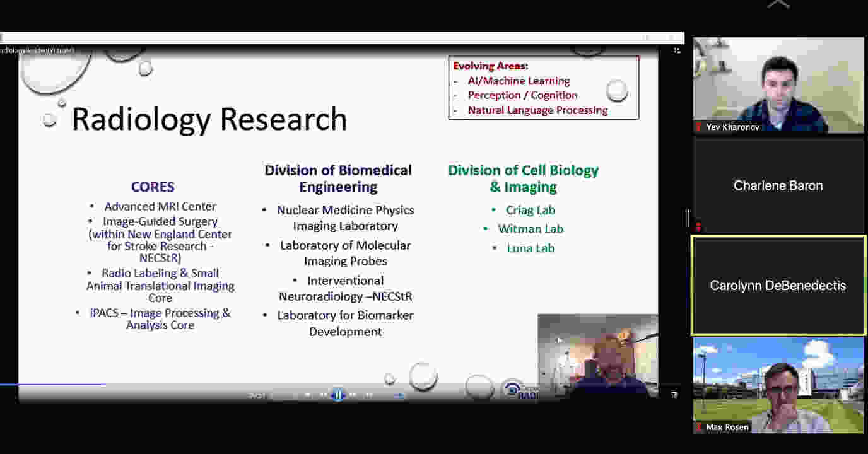Click the rewind button just left of pause

(x=323, y=395)
